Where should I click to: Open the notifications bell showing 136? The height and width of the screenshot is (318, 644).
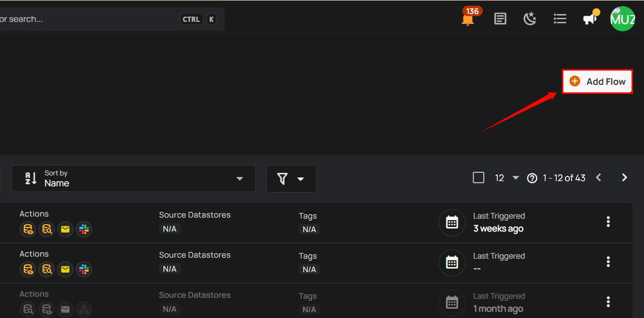coord(468,19)
